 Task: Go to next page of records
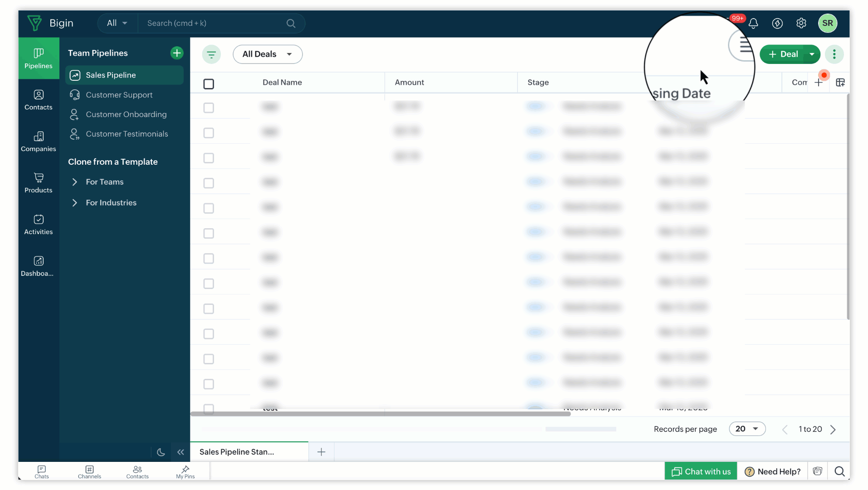(x=833, y=430)
